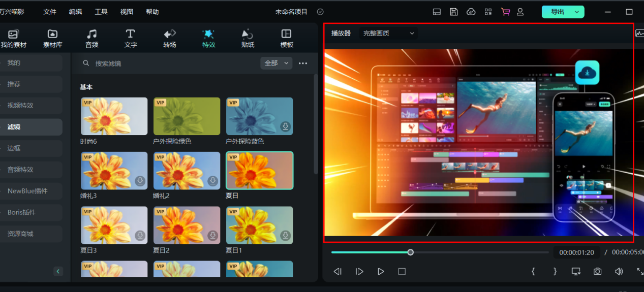
Task: Open the apps grid icon
Action: pos(488,12)
